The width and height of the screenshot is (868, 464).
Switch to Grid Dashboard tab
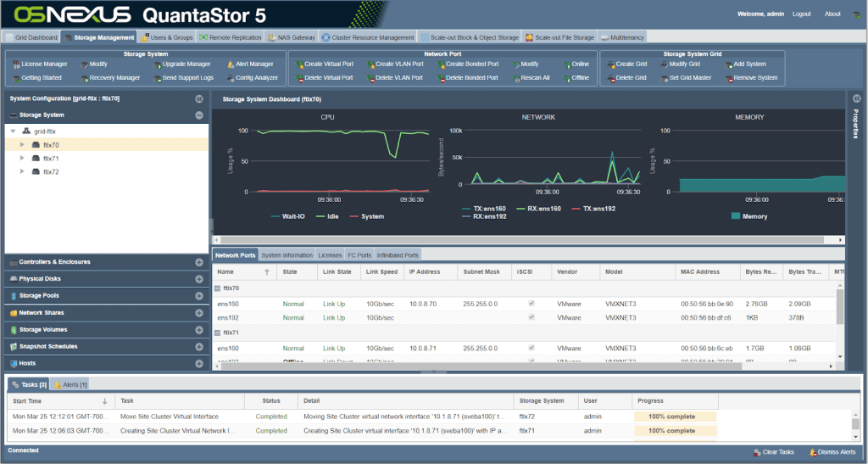point(31,37)
